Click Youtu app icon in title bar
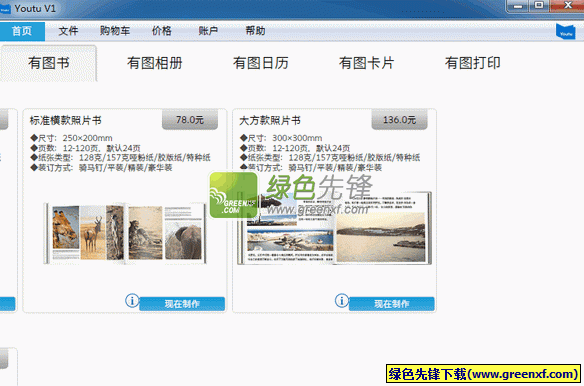Screen dimensions: 584x386 coord(5,9)
